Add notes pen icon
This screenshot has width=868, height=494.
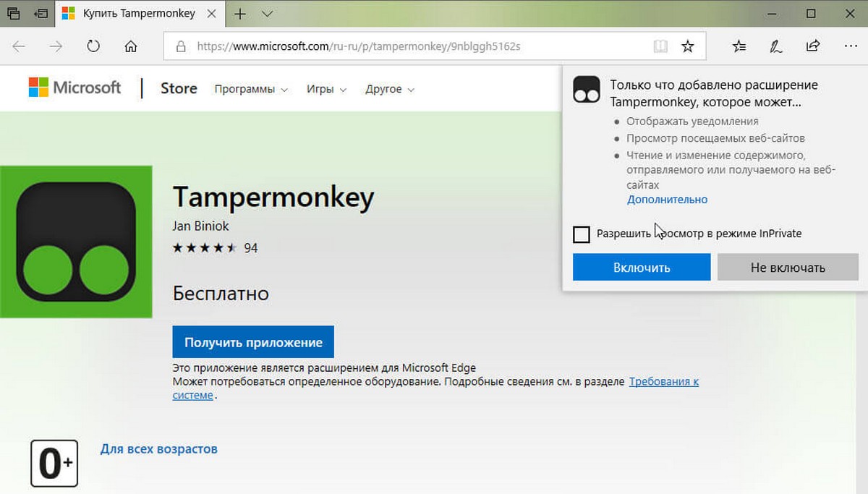point(776,46)
